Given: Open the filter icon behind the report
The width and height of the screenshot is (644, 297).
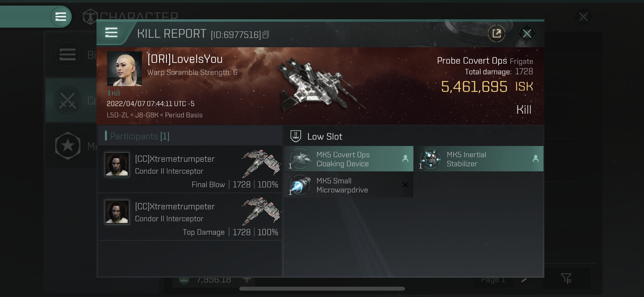Looking at the screenshot, I should point(566,278).
